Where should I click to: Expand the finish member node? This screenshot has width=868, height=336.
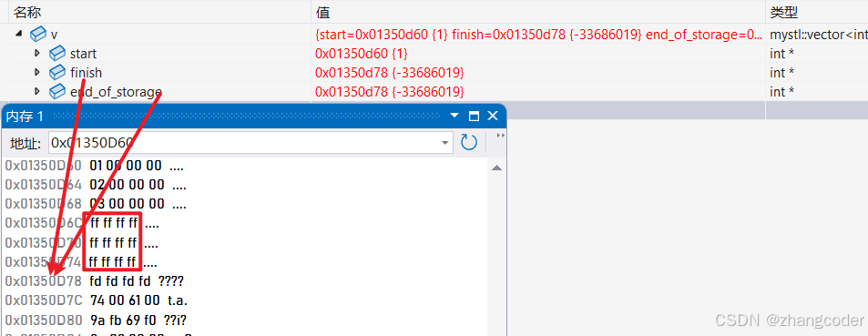pos(37,72)
